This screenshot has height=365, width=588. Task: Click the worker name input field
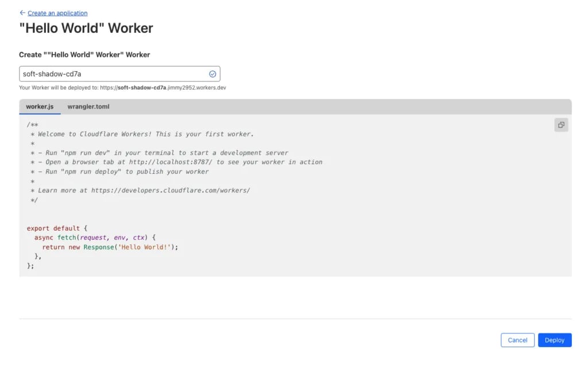click(119, 74)
